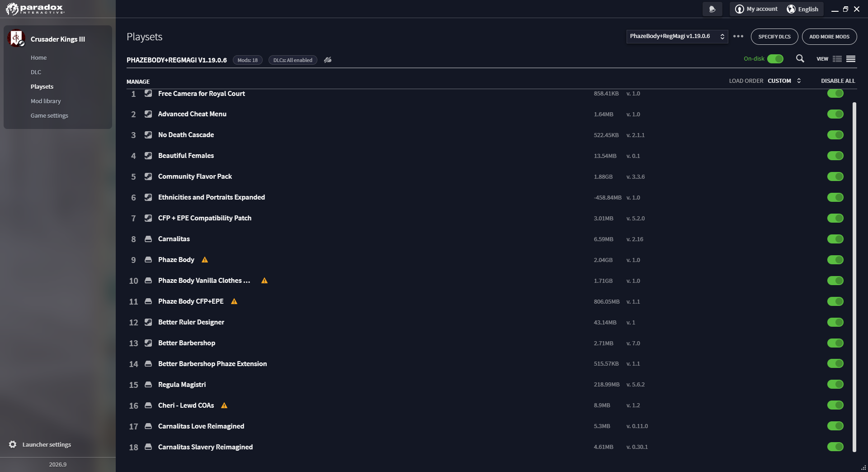The width and height of the screenshot is (868, 472).
Task: Click Steam source icon for No Death Cascade
Action: click(148, 135)
